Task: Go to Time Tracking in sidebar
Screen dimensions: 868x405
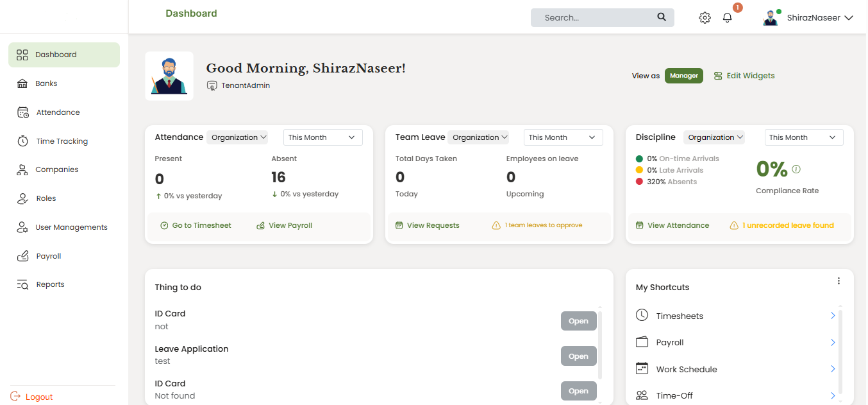Action: (62, 141)
